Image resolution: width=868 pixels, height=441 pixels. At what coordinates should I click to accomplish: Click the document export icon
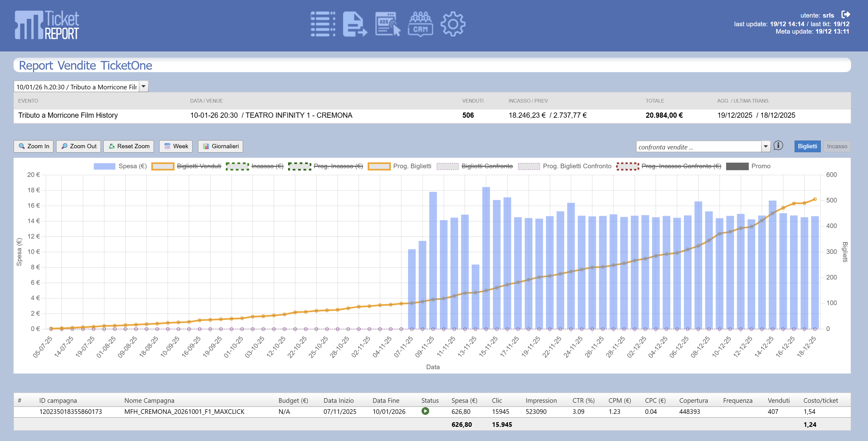354,24
